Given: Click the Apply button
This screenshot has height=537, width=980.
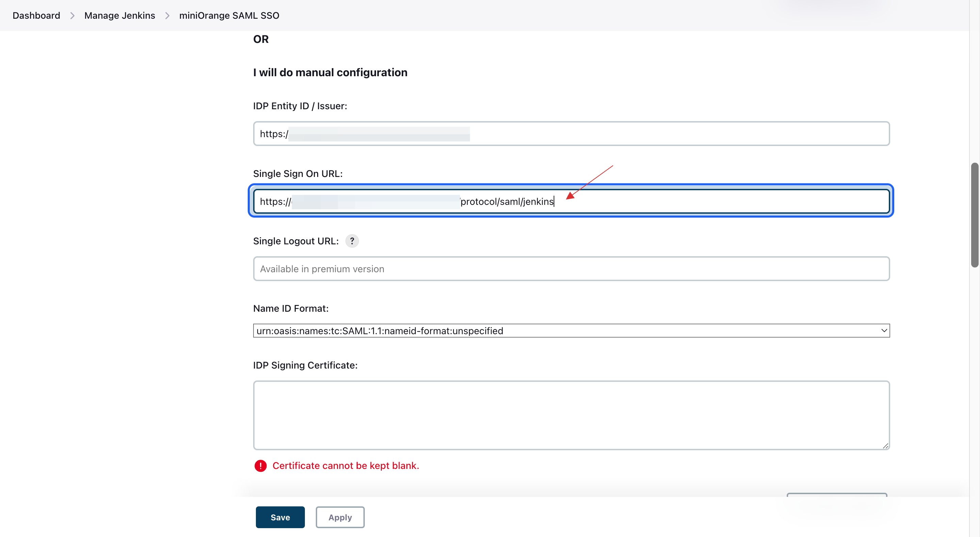Looking at the screenshot, I should (x=340, y=517).
